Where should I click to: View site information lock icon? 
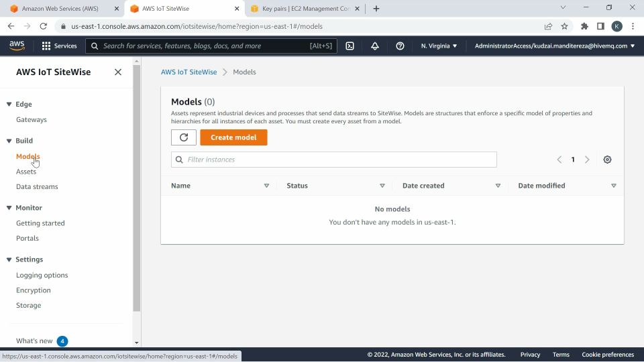click(x=63, y=26)
